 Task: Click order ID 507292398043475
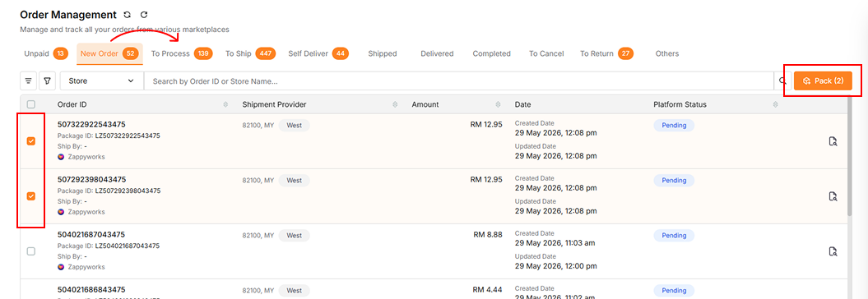tap(91, 179)
